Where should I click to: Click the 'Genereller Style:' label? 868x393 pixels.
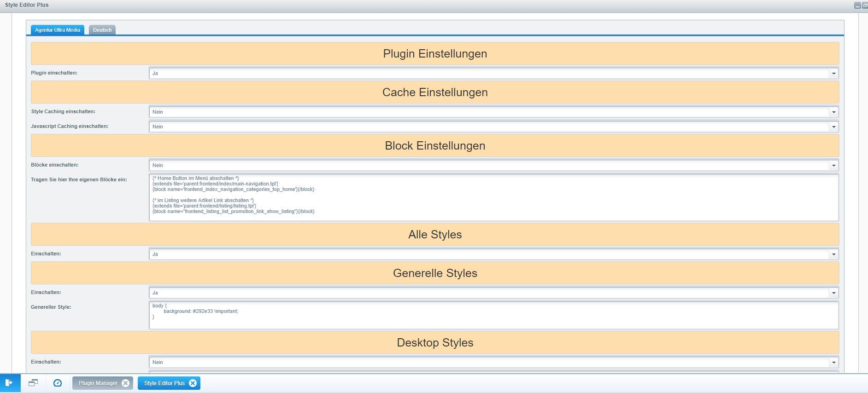51,307
